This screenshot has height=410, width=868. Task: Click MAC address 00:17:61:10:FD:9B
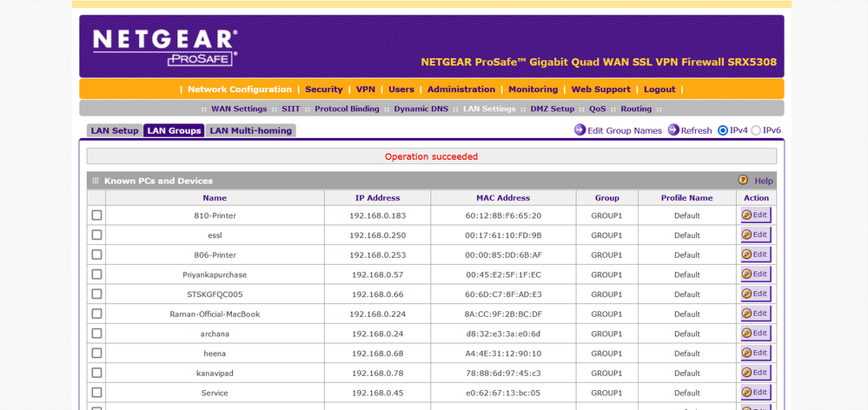click(503, 235)
